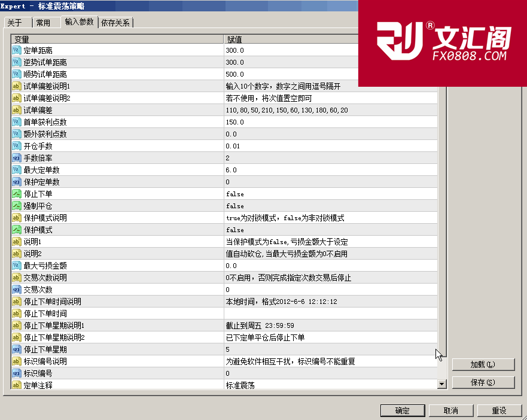Click the integer icon beside 交易次数
This screenshot has width=527, height=420.
(x=17, y=290)
